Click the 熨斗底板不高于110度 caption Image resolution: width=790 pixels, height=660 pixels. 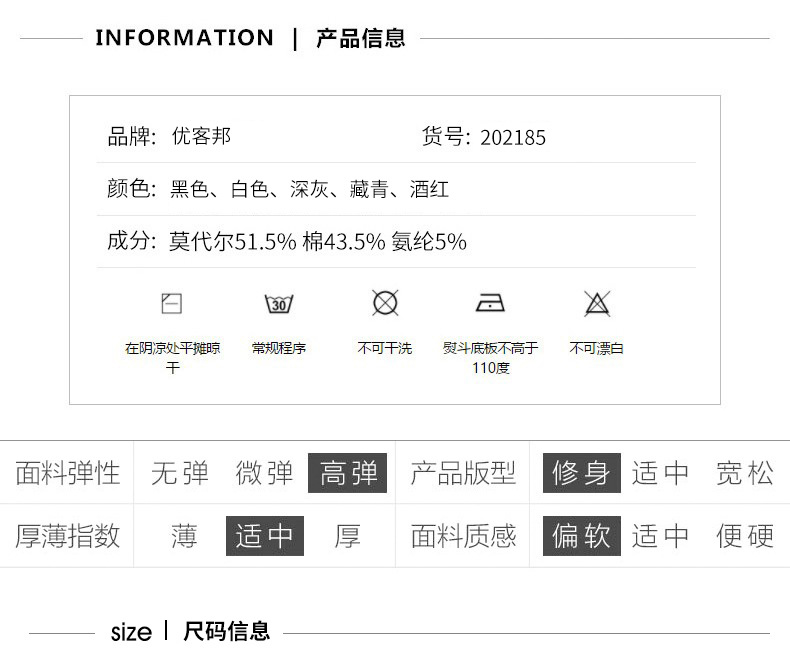490,358
